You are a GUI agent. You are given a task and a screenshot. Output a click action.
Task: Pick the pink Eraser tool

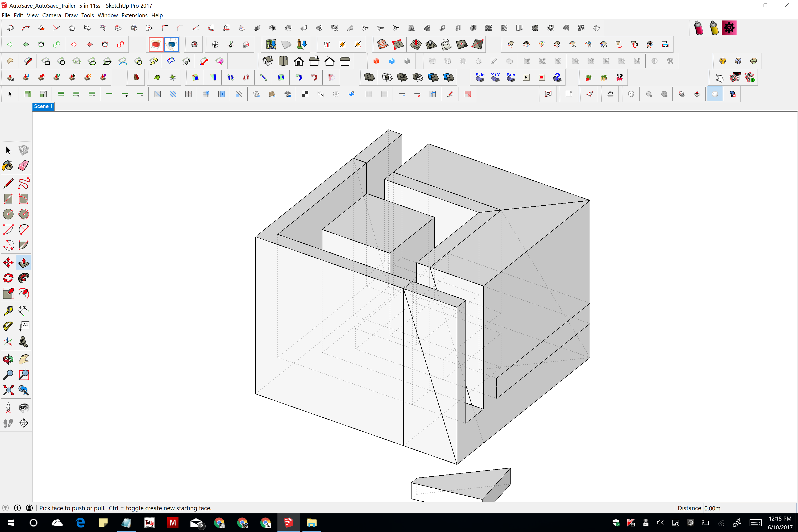click(x=23, y=165)
